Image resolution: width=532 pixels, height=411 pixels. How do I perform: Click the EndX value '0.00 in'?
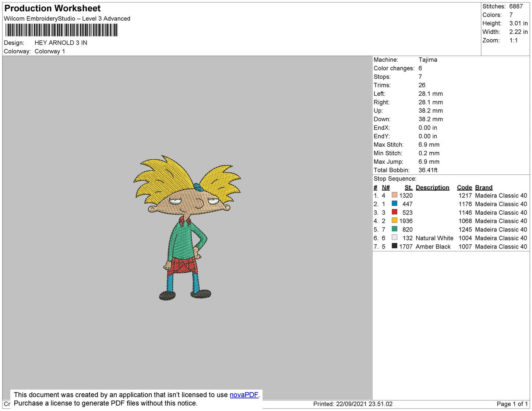427,128
